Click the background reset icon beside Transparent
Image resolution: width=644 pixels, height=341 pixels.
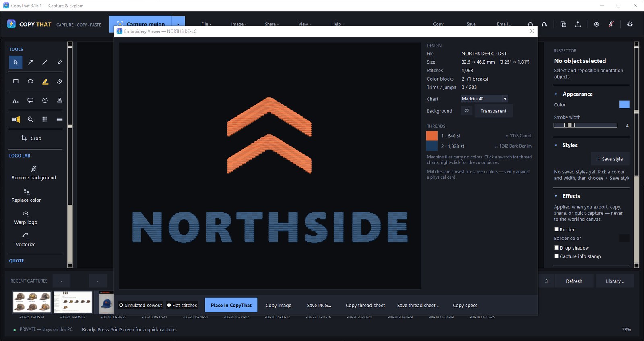466,111
